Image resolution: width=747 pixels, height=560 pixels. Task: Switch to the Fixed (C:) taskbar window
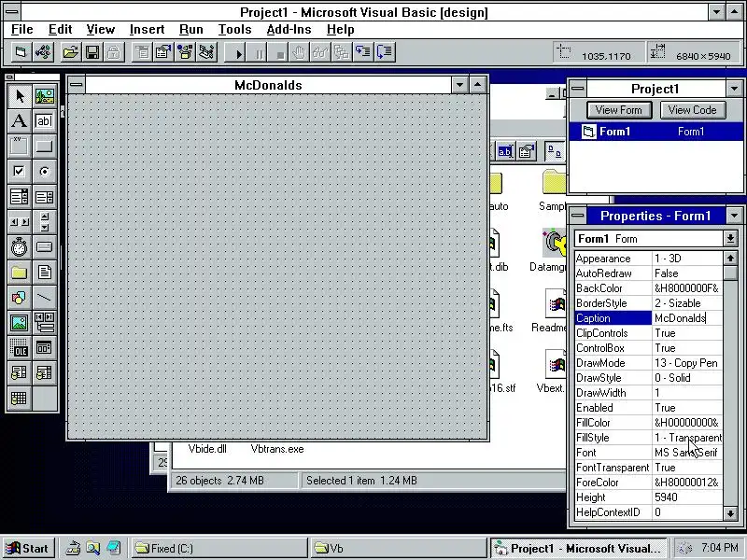pyautogui.click(x=218, y=549)
